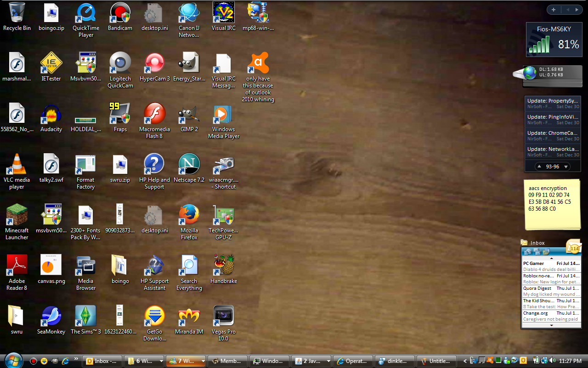
Task: Launch VLC media player from desktop
Action: (17, 167)
